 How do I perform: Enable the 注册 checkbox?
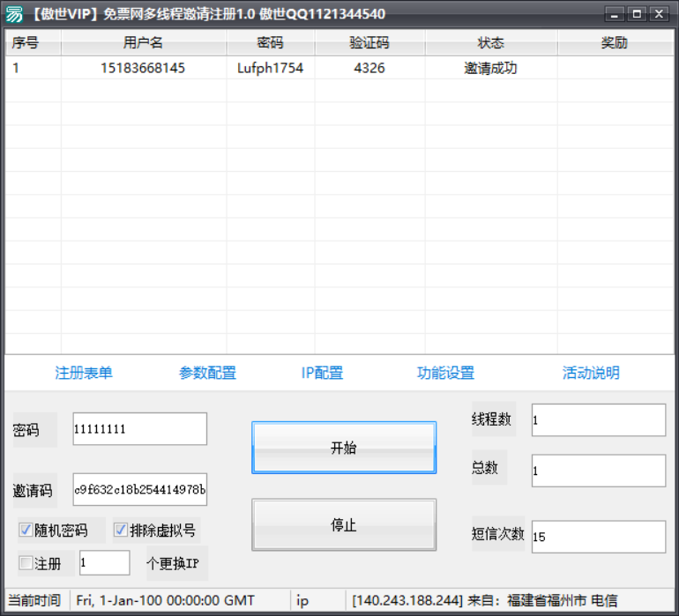pos(26,563)
